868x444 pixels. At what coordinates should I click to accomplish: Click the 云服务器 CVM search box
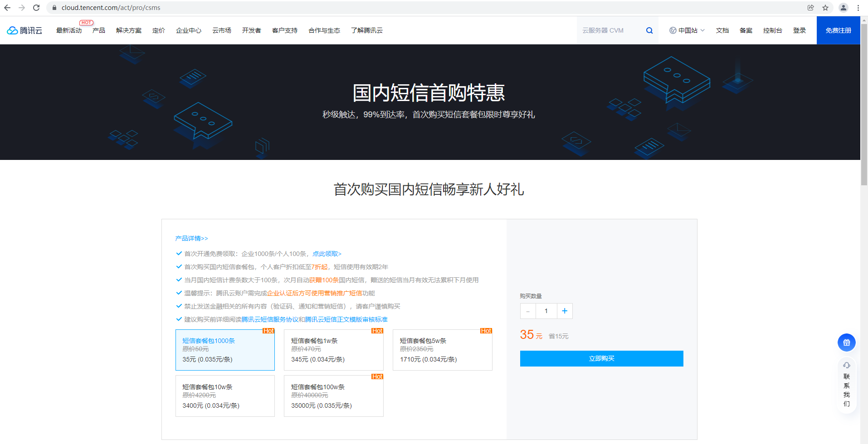[x=610, y=30]
